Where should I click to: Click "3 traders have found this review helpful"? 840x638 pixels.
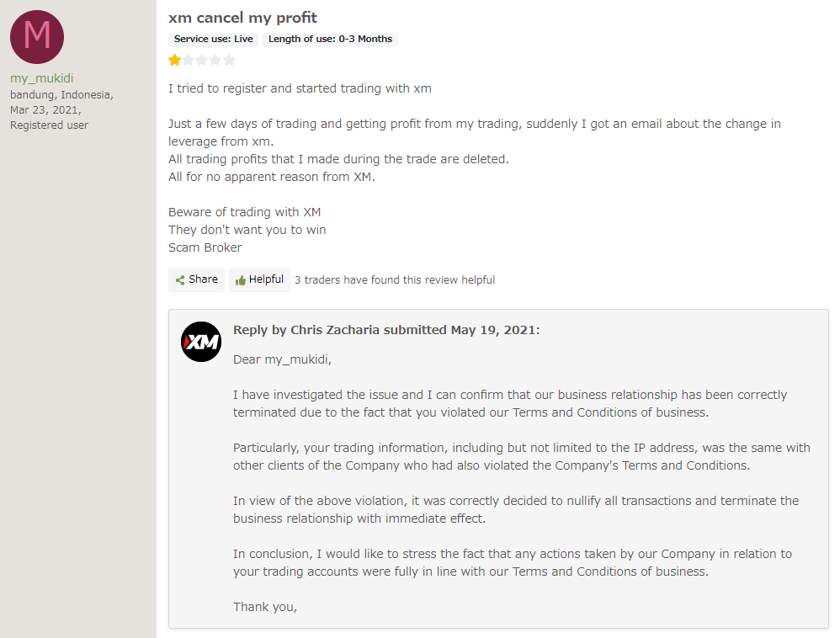[395, 279]
